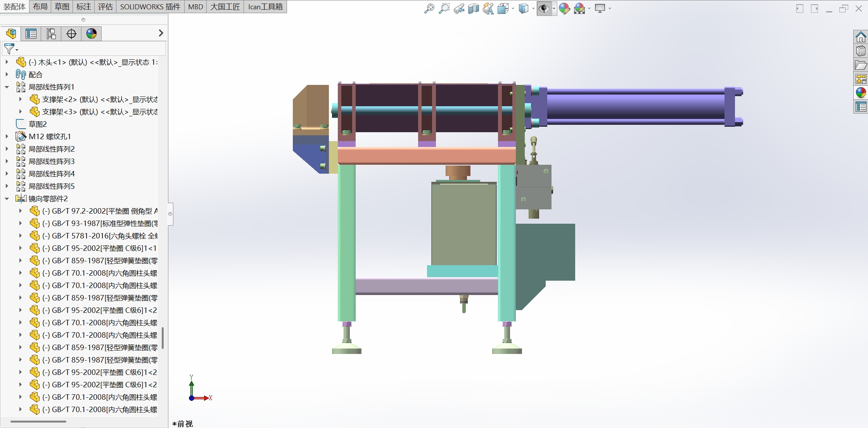The image size is (868, 428).
Task: Select 草图2 in the feature tree
Action: tap(38, 124)
